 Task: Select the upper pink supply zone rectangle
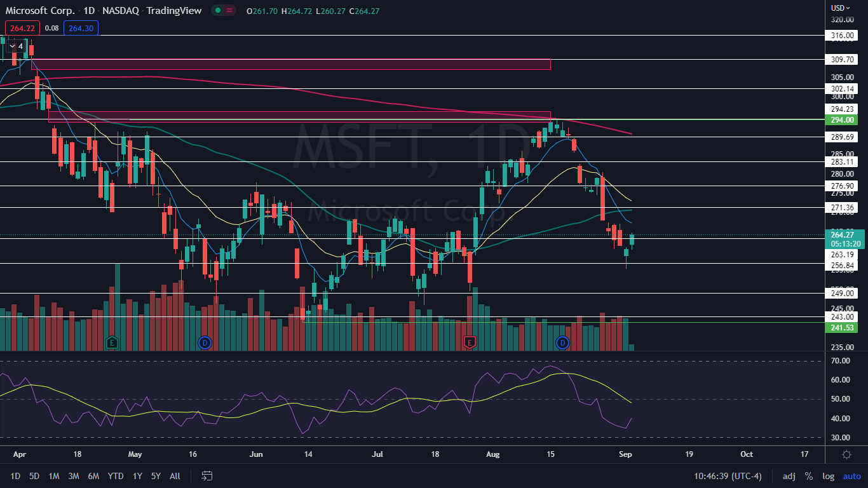[290, 64]
